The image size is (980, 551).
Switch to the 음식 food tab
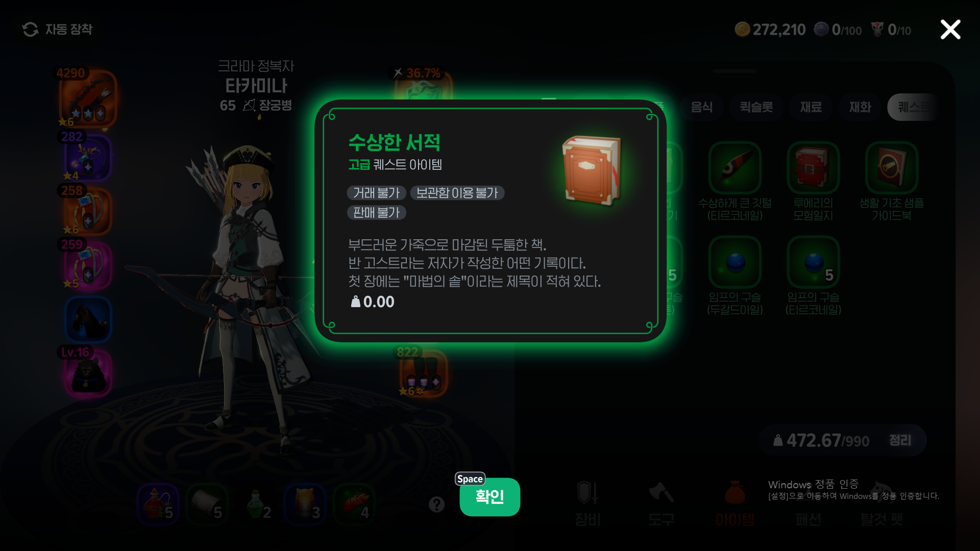pos(701,107)
